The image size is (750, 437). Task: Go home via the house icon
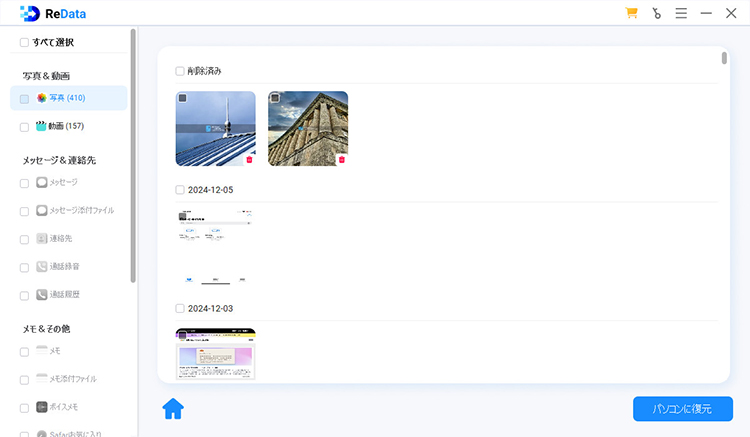(173, 409)
